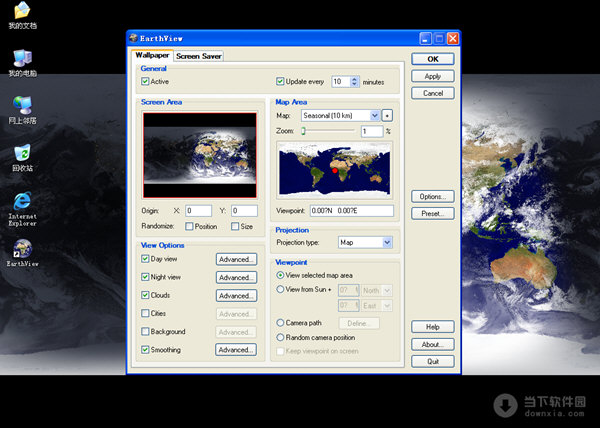Click the EarthView title bar globe icon
The height and width of the screenshot is (428, 600).
coord(133,38)
